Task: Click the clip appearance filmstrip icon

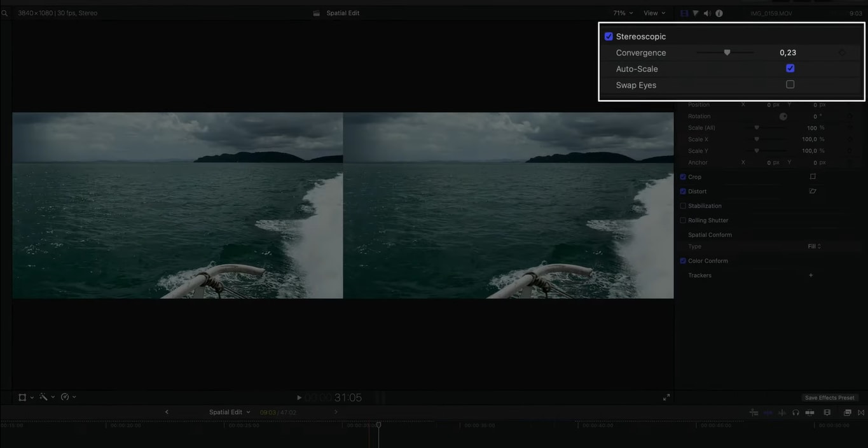Action: (x=827, y=412)
